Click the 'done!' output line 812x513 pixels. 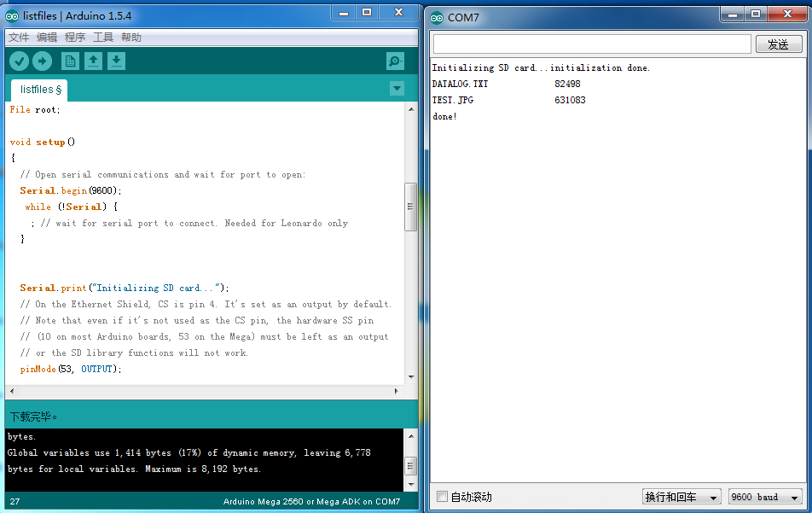(x=445, y=117)
